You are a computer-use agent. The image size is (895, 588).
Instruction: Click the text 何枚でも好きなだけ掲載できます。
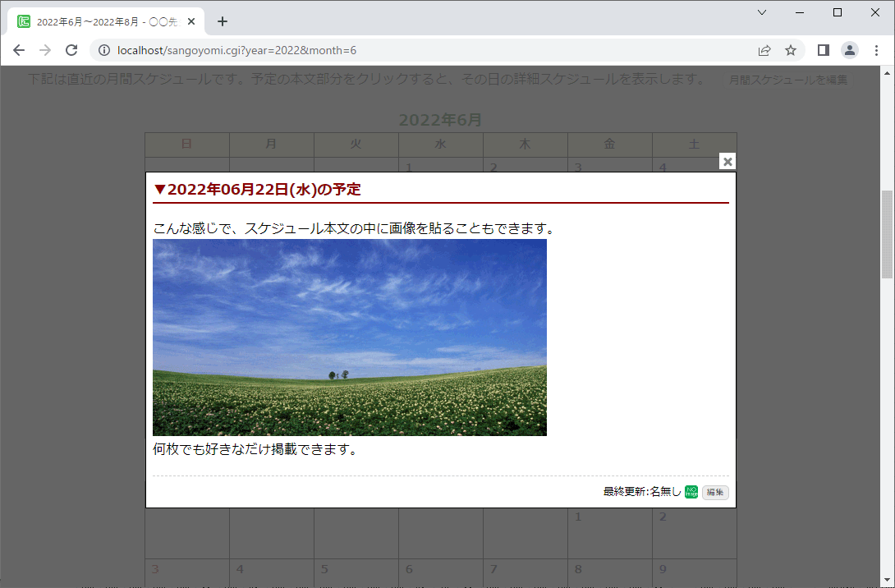click(255, 449)
